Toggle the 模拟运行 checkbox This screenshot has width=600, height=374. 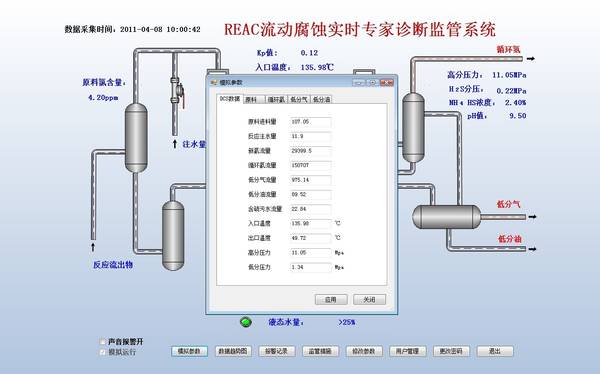pyautogui.click(x=102, y=352)
